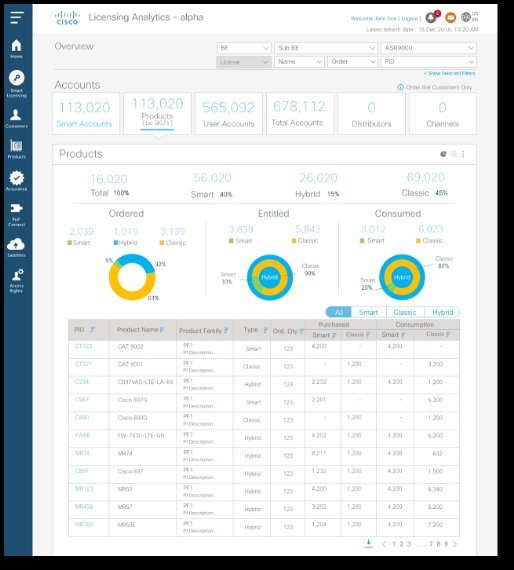Expand the Name dropdown

click(x=299, y=62)
